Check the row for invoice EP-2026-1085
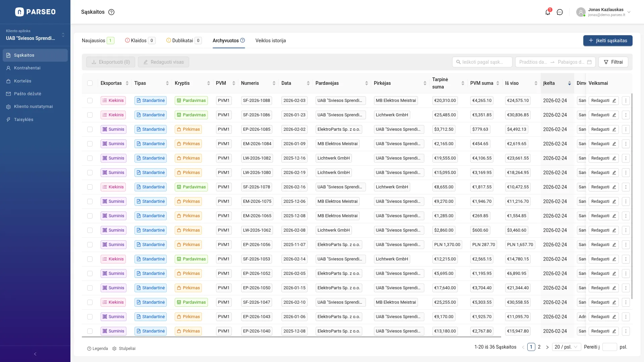The width and height of the screenshot is (644, 362). coord(90,129)
